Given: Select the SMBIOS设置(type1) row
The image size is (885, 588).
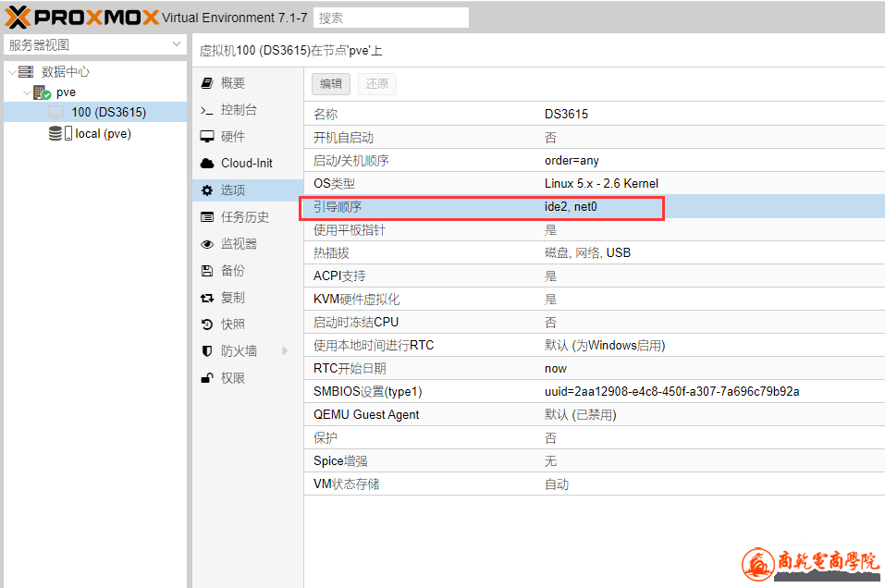Looking at the screenshot, I should pyautogui.click(x=595, y=392).
